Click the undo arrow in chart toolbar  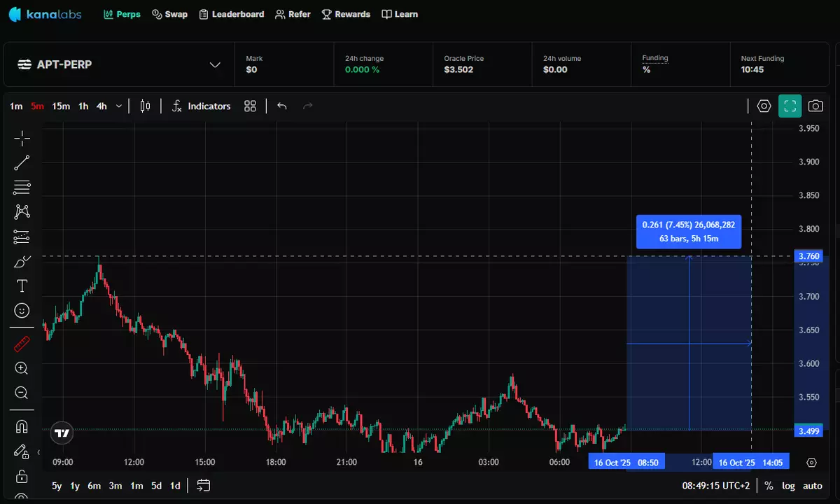coord(282,106)
